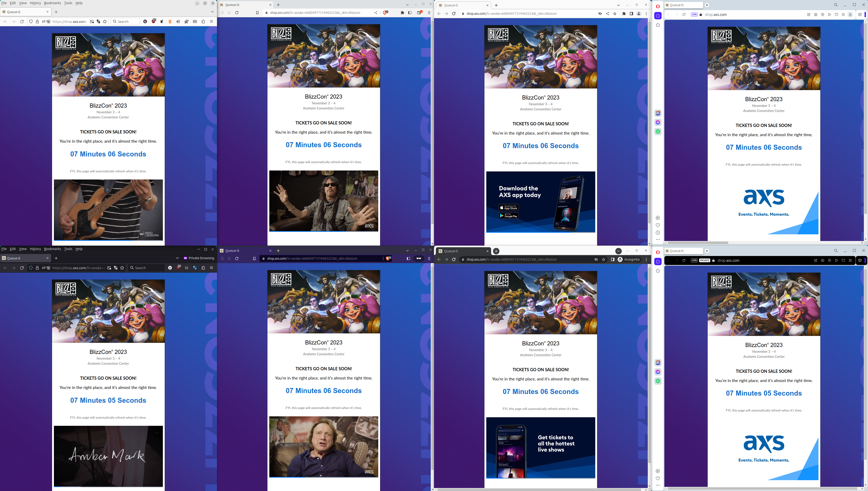Select Queue-it tab in upper Opera window
Image resolution: width=868 pixels, height=491 pixels.
pyautogui.click(x=684, y=5)
